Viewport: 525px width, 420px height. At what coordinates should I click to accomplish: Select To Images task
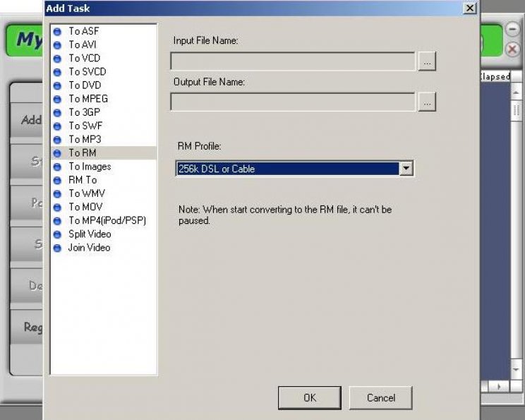tap(90, 167)
